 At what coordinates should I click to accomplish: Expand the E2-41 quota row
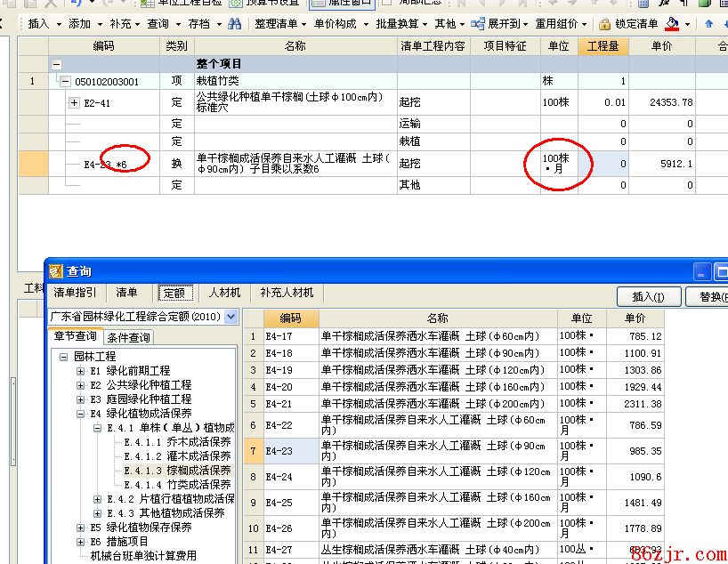click(x=74, y=103)
